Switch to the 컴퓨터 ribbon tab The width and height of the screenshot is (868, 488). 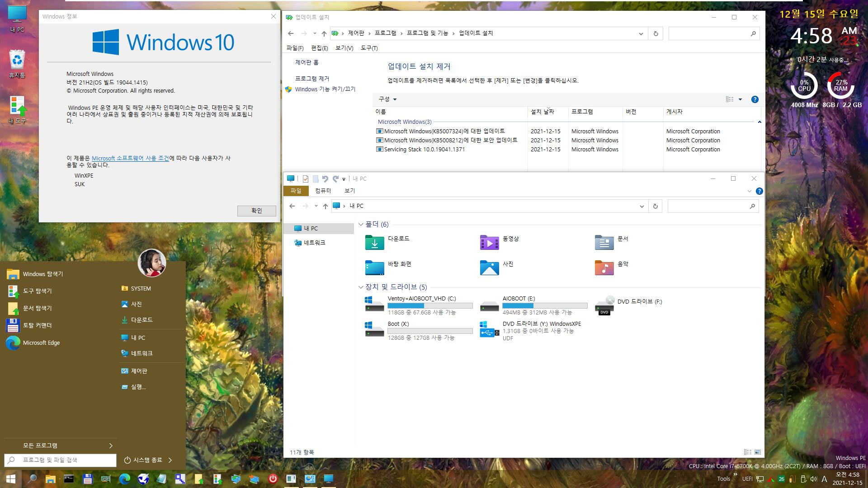coord(323,191)
